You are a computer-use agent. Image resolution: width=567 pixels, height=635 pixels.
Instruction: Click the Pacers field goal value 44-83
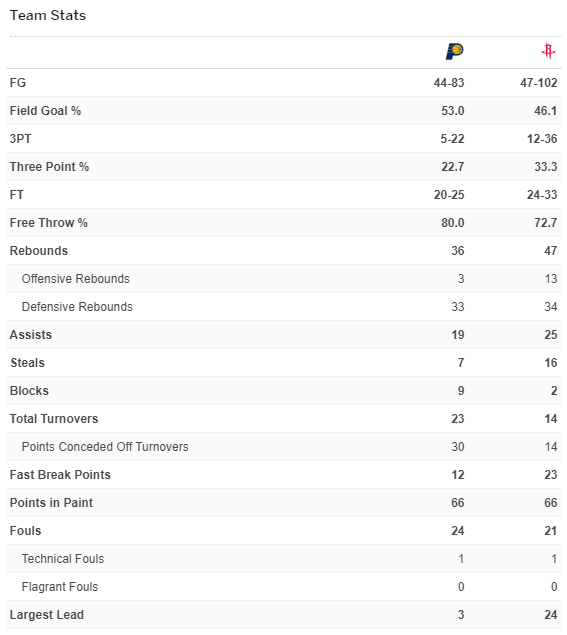(449, 83)
